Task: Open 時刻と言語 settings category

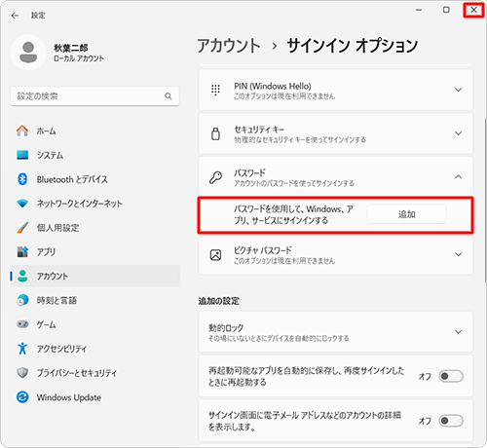Action: click(x=94, y=300)
